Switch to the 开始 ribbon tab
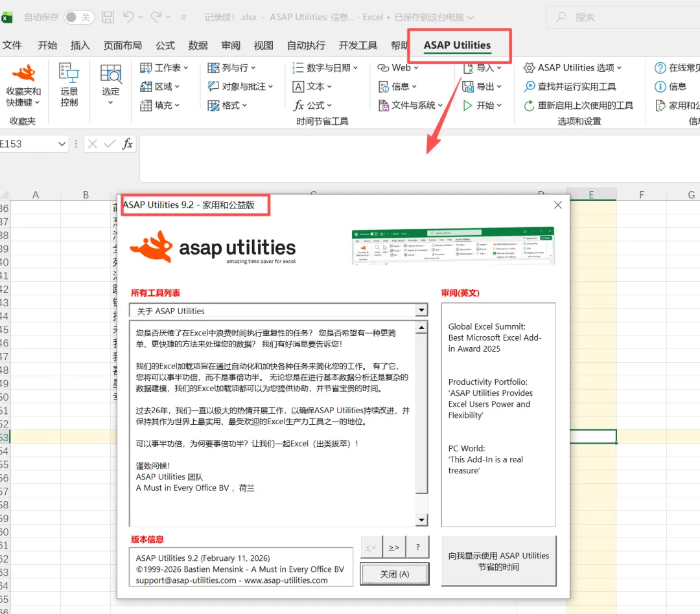The width and height of the screenshot is (700, 614). tap(47, 45)
